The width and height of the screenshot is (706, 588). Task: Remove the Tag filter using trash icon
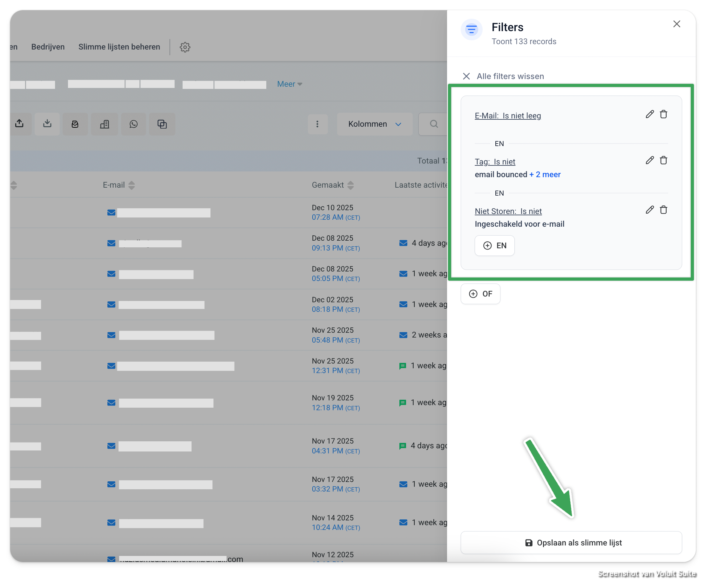click(x=663, y=160)
